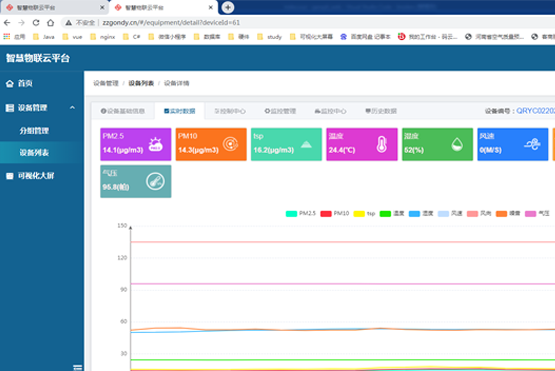Toggle tsp series in chart legend
Image resolution: width=555 pixels, height=371 pixels.
click(x=364, y=213)
